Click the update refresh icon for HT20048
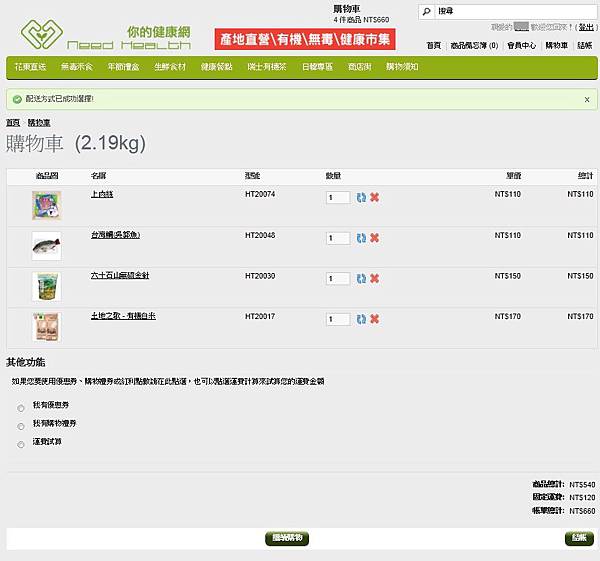600x561 pixels. click(361, 238)
